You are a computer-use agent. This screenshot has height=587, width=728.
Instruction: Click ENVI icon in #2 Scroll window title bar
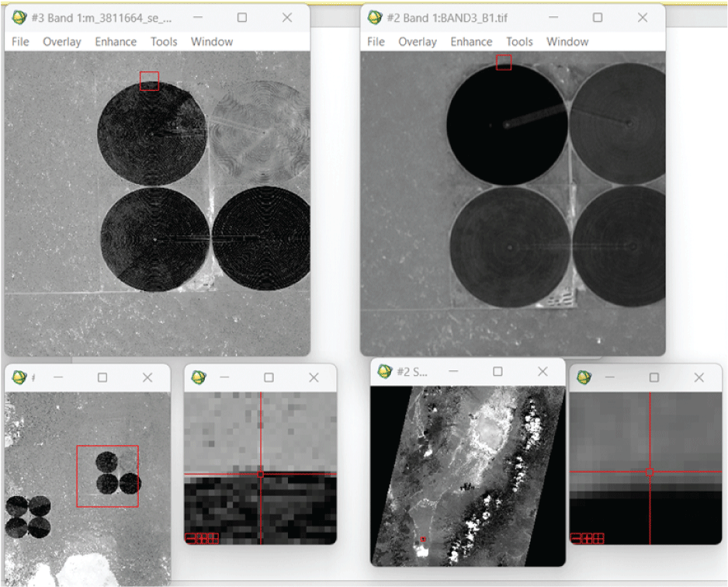click(x=385, y=372)
